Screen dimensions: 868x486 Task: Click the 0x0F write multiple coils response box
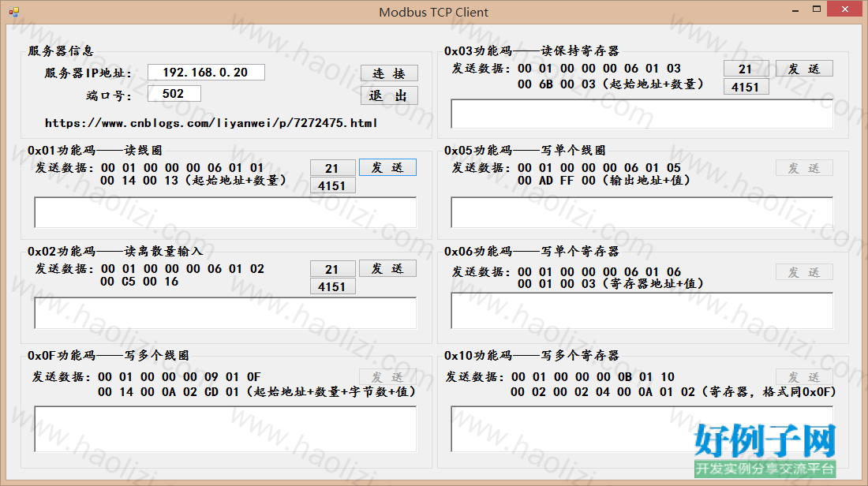point(226,429)
